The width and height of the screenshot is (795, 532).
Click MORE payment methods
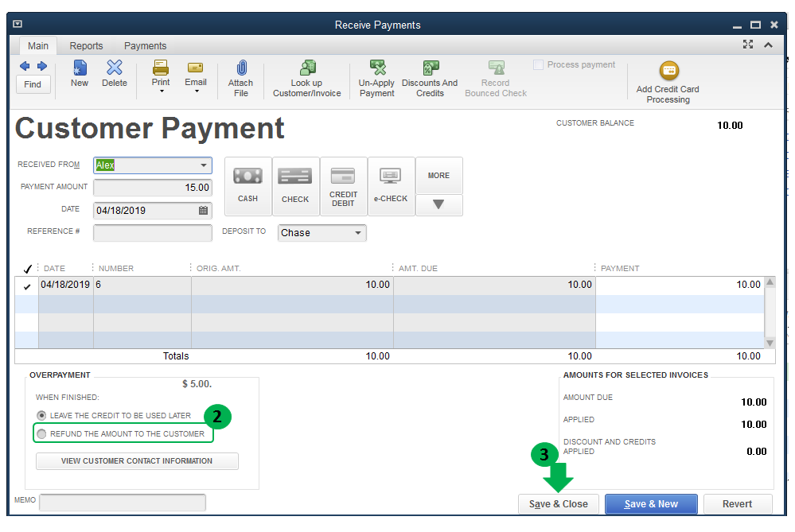click(438, 175)
